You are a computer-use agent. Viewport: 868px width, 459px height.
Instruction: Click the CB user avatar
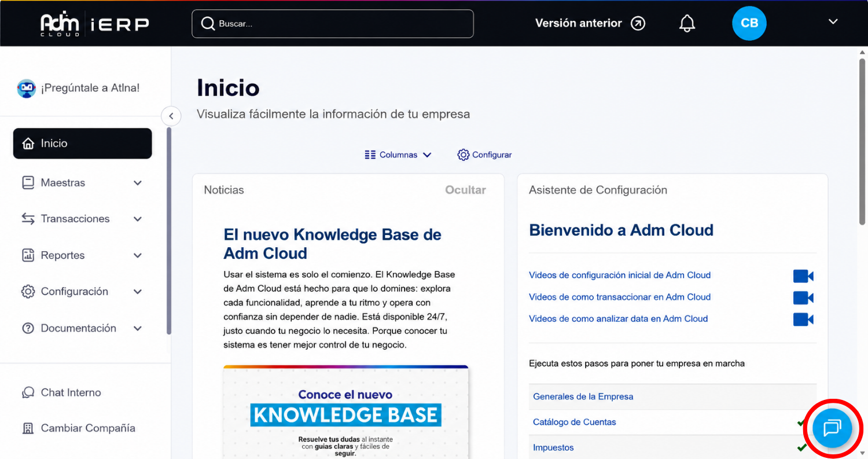[x=749, y=23]
